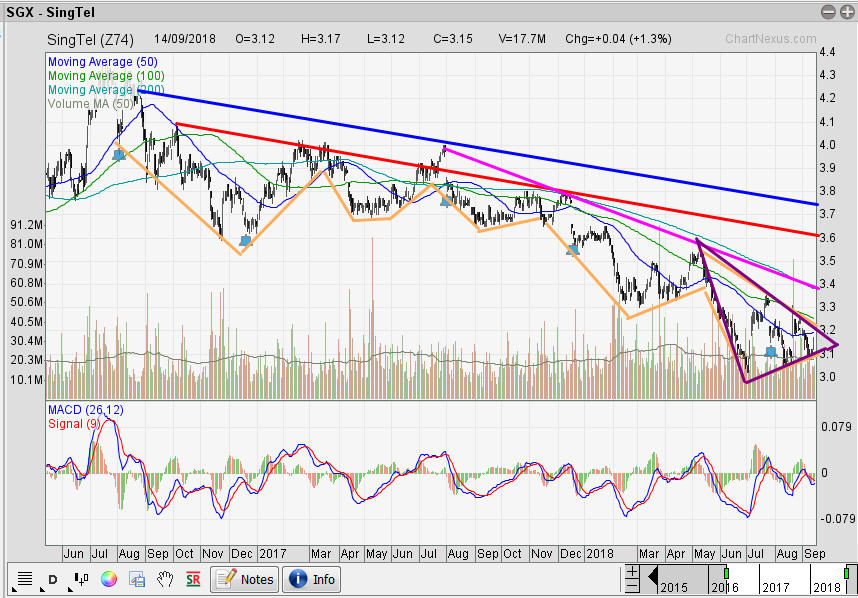Click the Chg=+0.04 (+1.3%) change value
The height and width of the screenshot is (598, 858).
(x=618, y=39)
